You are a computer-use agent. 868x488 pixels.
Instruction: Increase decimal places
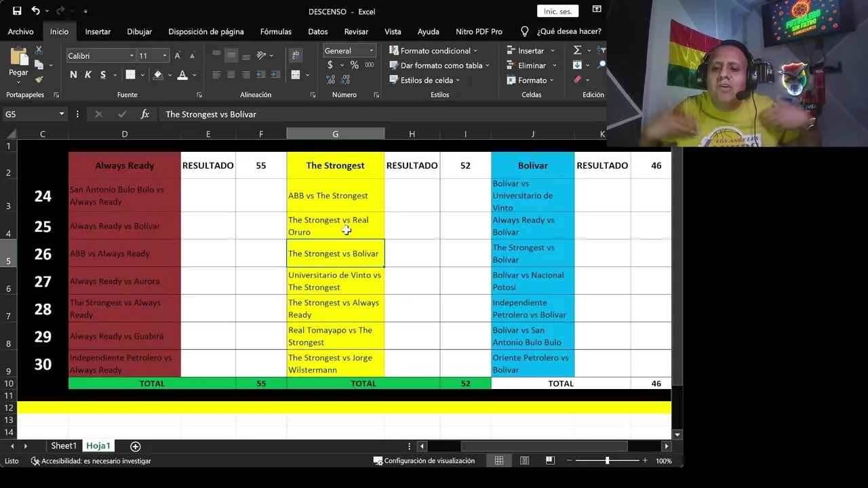[x=330, y=80]
